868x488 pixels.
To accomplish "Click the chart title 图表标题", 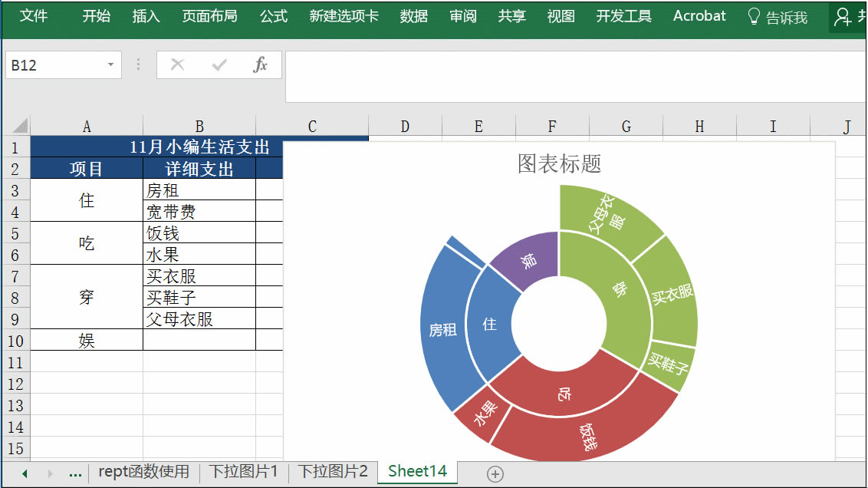I will 559,163.
